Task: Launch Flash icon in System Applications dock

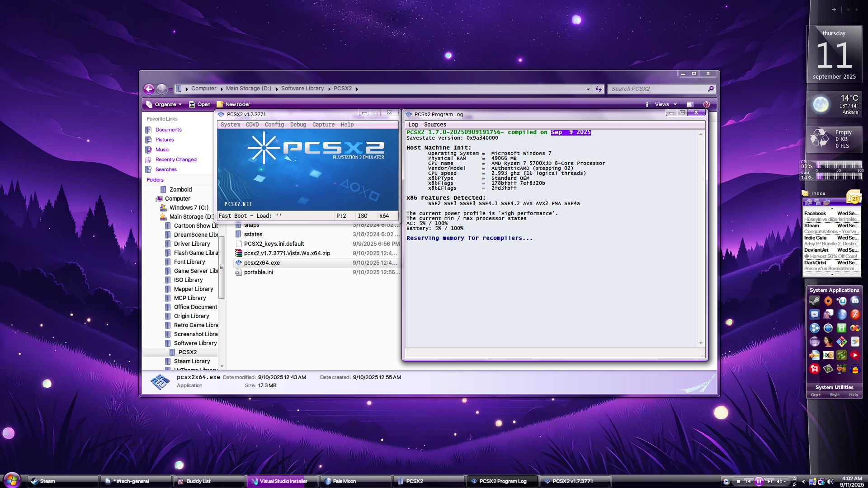Action: 855,314
